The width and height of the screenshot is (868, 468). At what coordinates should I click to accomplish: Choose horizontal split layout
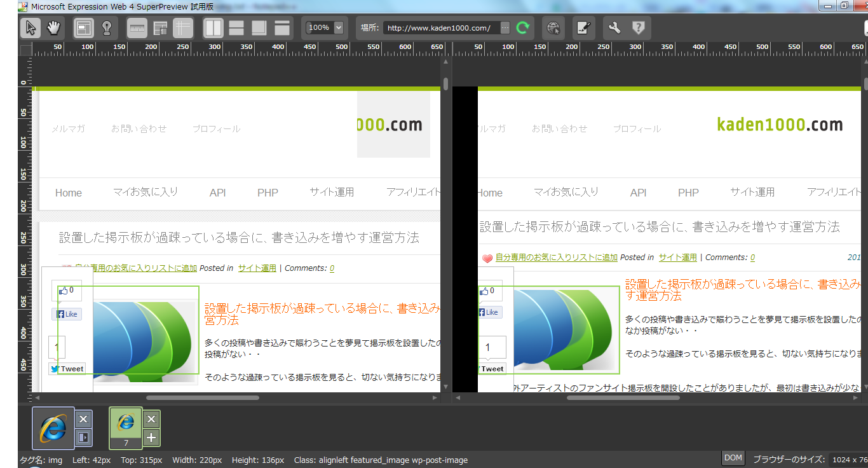tap(236, 28)
